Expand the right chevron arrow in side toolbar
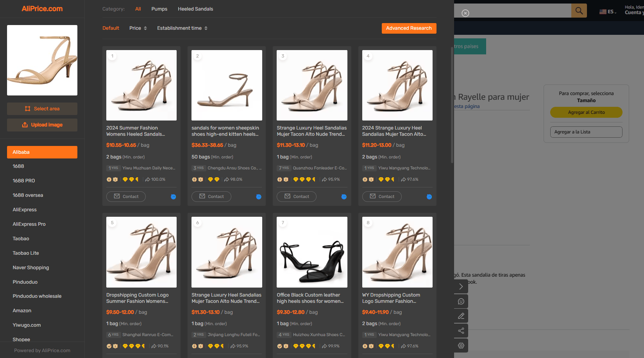 coord(461,286)
